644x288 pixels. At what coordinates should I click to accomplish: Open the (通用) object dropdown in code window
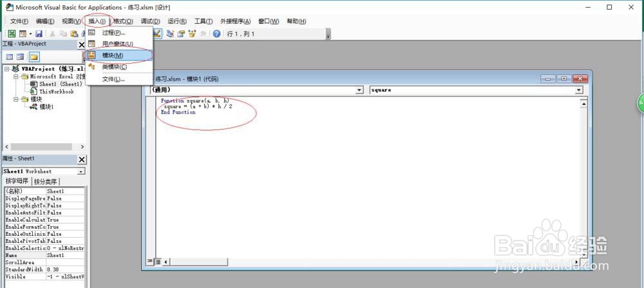[x=359, y=90]
